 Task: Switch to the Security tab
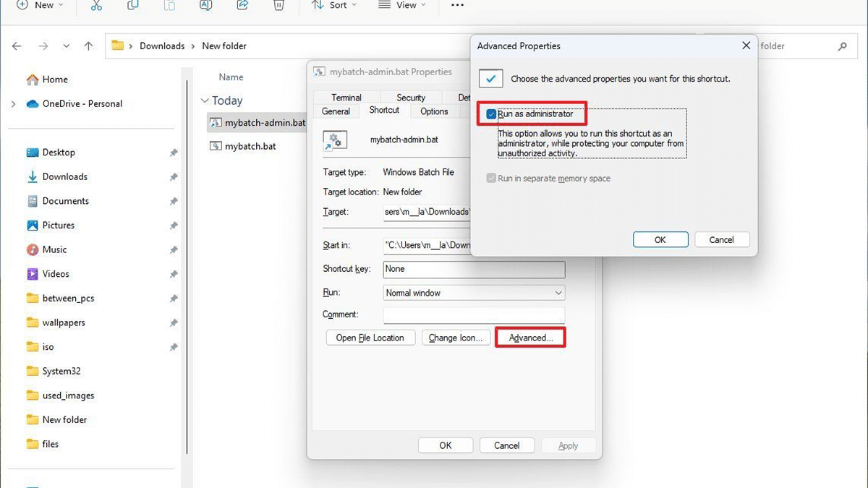pos(411,98)
